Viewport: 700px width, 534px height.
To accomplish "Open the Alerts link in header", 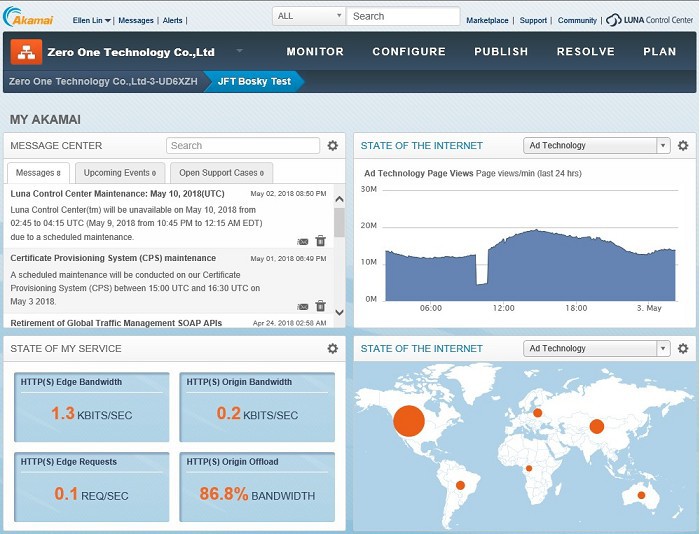I will click(x=172, y=21).
